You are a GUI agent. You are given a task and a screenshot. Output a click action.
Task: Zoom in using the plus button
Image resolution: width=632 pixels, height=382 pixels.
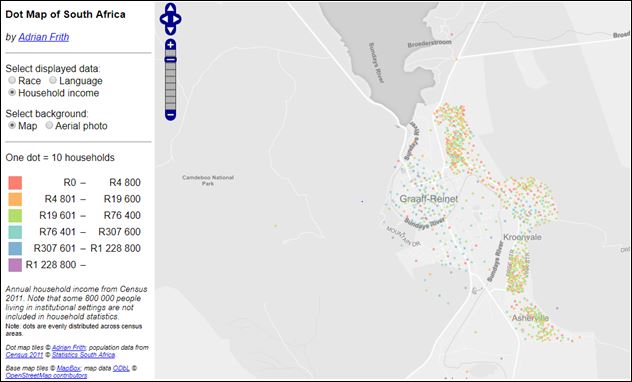point(170,44)
